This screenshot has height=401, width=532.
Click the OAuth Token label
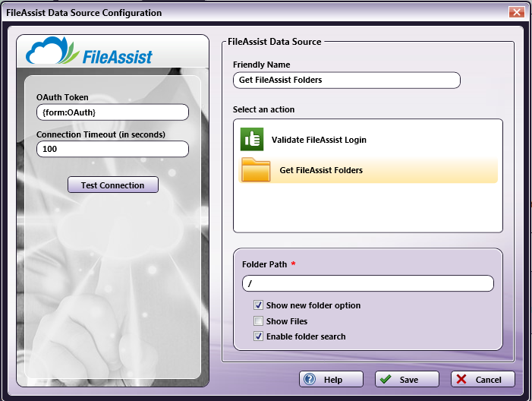62,97
